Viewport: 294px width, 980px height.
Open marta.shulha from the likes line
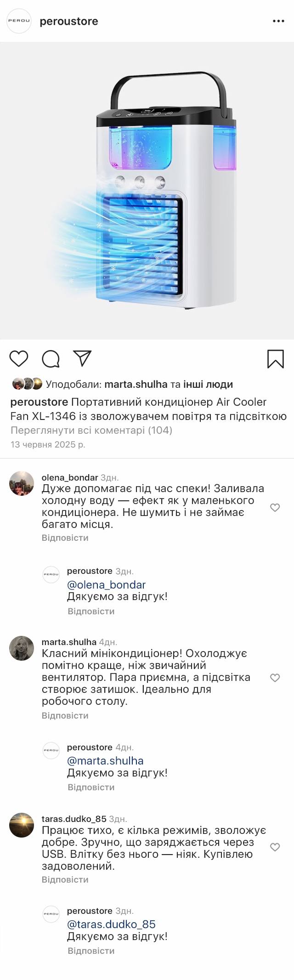136,384
